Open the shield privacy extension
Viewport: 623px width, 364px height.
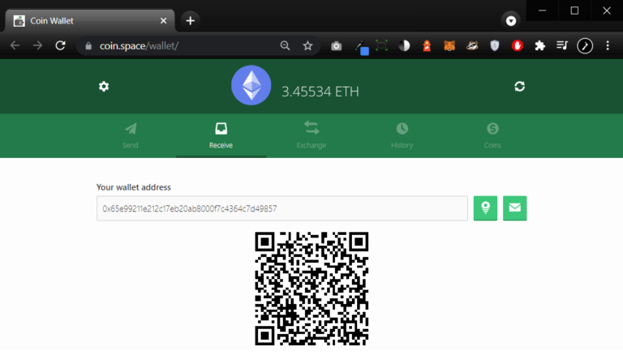click(495, 45)
